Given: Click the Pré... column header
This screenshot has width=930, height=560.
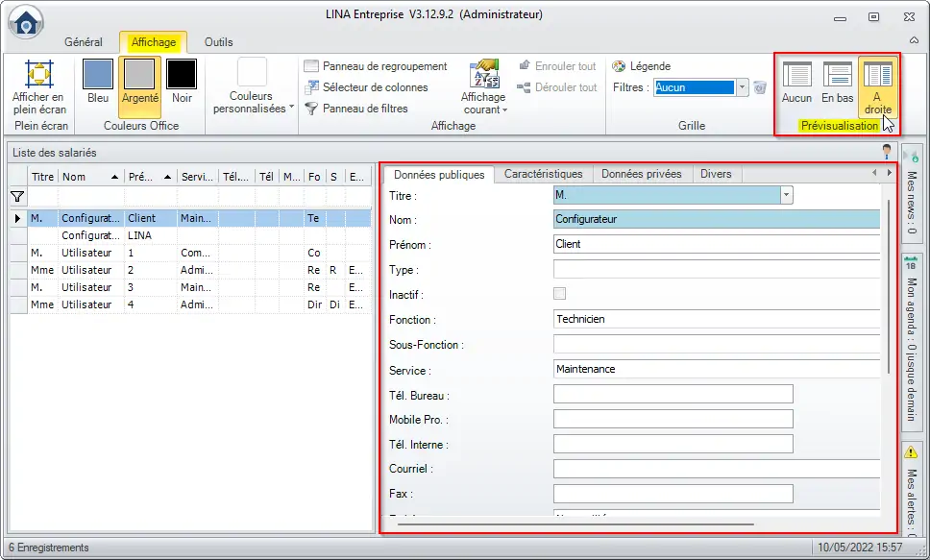Looking at the screenshot, I should point(151,177).
